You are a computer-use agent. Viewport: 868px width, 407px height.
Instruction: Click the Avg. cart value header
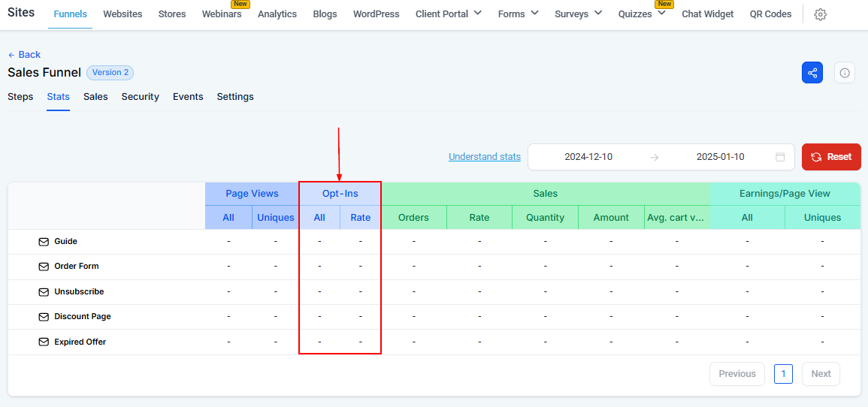pos(677,217)
